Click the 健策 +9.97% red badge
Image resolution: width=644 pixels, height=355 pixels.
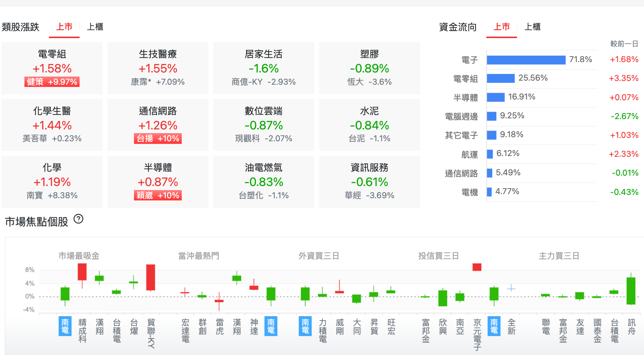(52, 82)
